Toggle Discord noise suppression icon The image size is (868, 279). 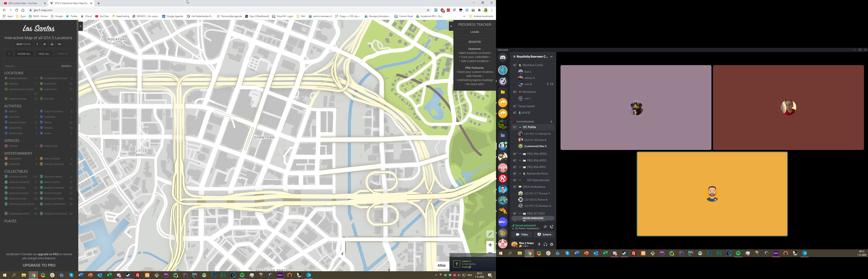coord(545,227)
